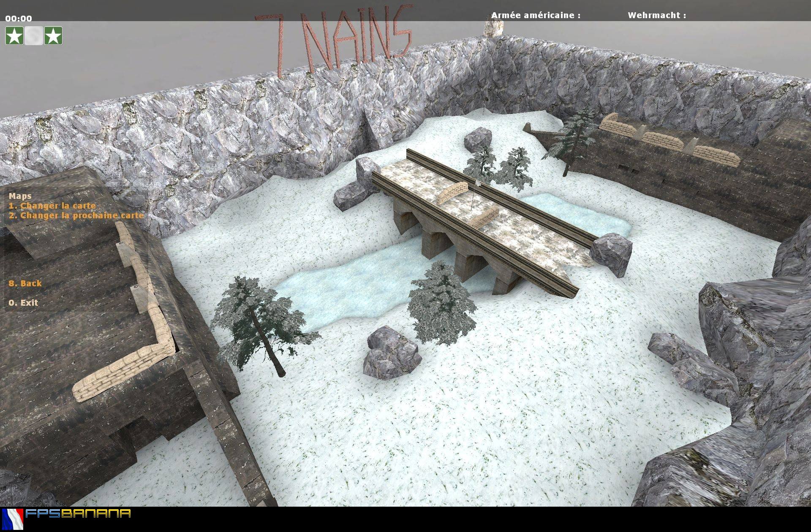
Task: Choose "1. Changer la carte" from the menu
Action: 53,205
